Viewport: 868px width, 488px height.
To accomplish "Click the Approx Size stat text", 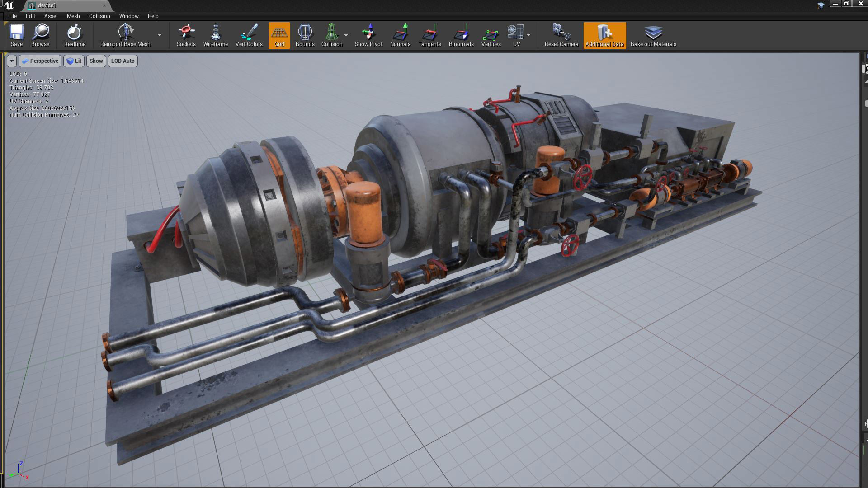I will pyautogui.click(x=42, y=108).
